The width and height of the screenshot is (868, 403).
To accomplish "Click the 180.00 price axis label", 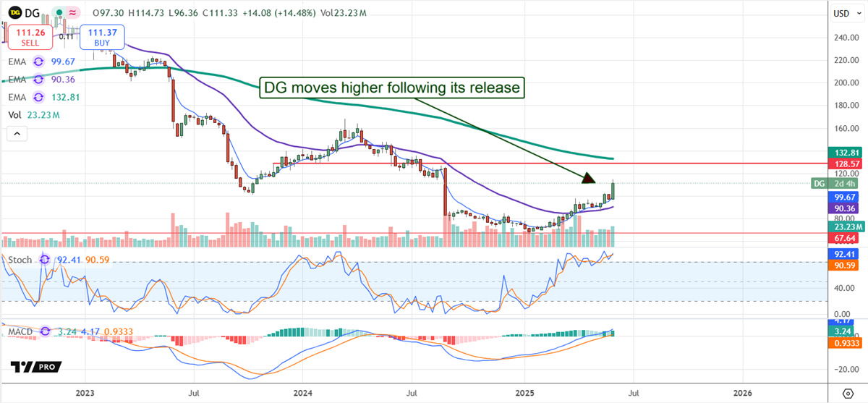I will pos(845,106).
